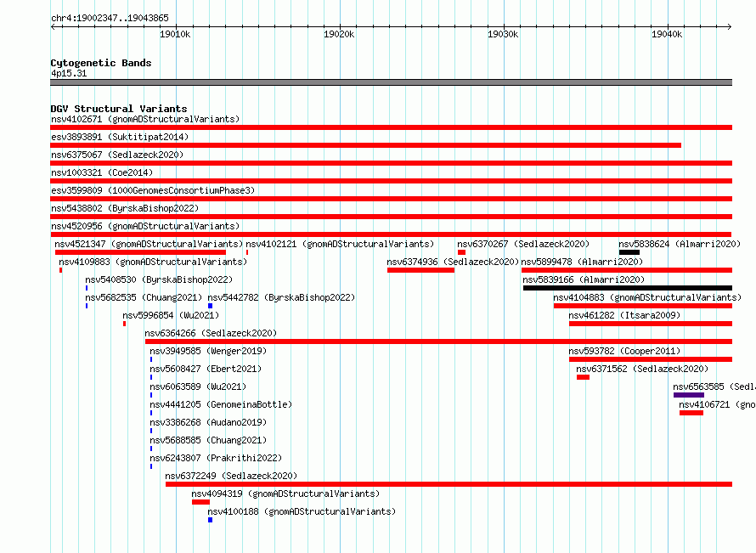The height and width of the screenshot is (553, 756).
Task: Open the nsv6364266 Sedlazeck2020 label
Action: coord(211,333)
